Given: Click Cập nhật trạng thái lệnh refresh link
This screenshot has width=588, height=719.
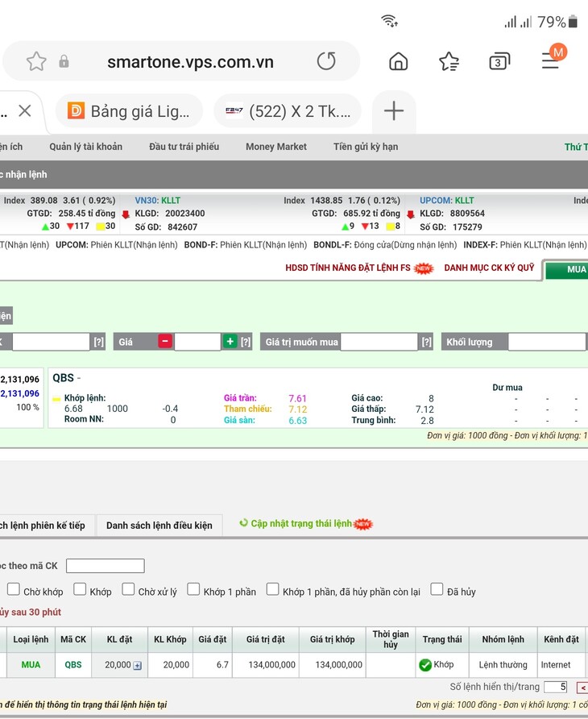Looking at the screenshot, I should click(x=301, y=524).
